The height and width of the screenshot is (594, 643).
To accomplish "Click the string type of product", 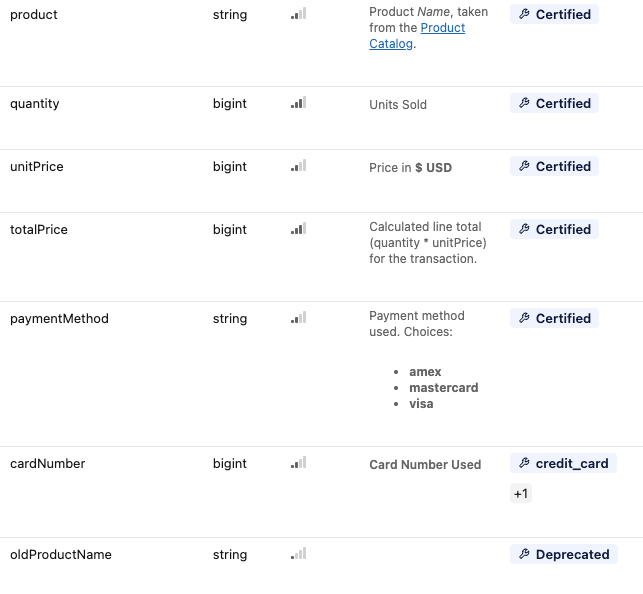I will pos(230,15).
